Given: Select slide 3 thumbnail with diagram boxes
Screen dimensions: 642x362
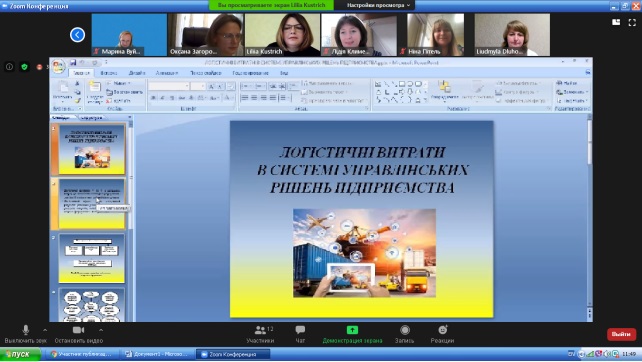Looking at the screenshot, I should pos(92,258).
